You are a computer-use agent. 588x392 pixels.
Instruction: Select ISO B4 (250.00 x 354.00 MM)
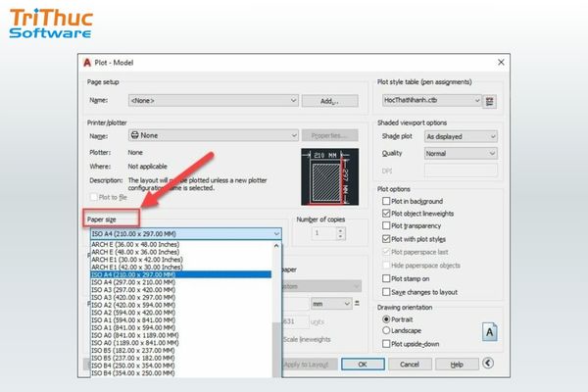click(181, 366)
